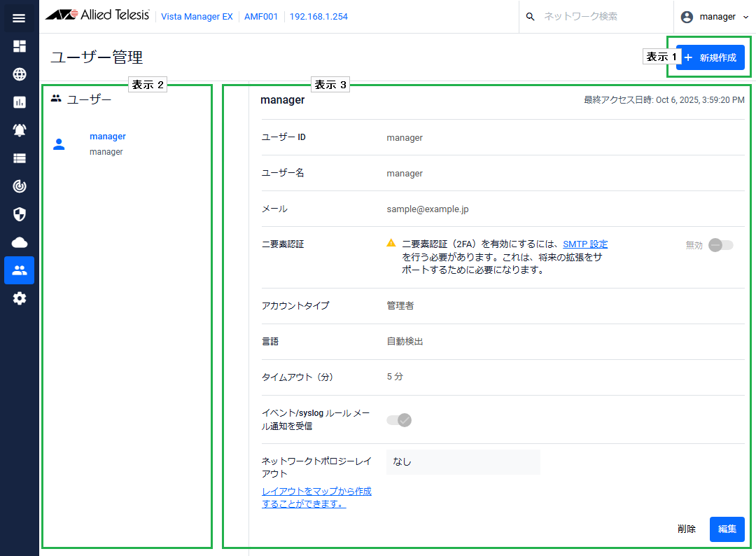This screenshot has width=756, height=556.
Task: Open the reports chart icon in the sidebar
Action: 19,102
